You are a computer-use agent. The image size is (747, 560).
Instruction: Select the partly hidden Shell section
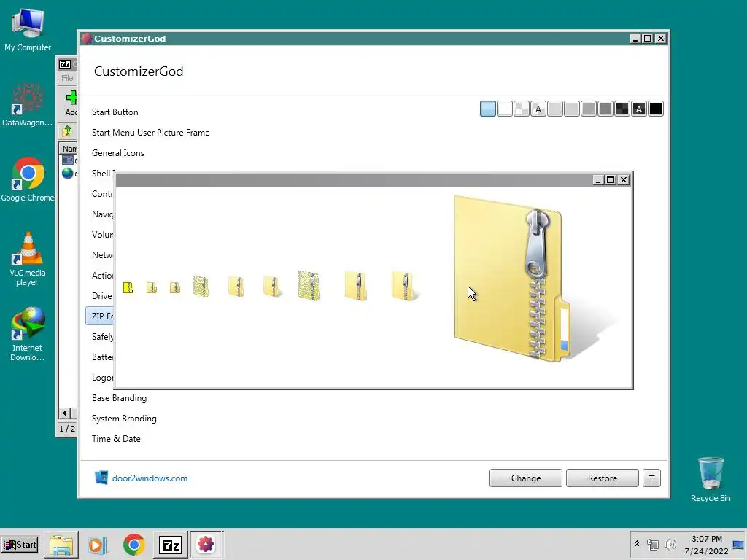(x=101, y=174)
